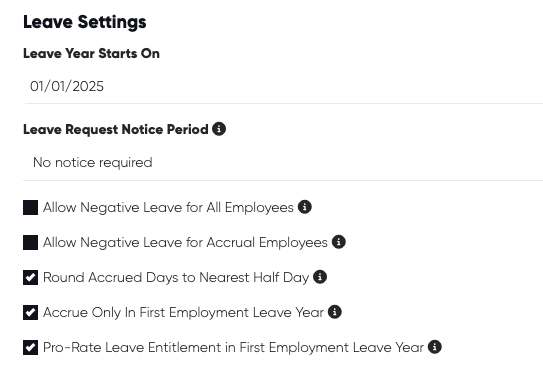Click the 'Accrue Only In First Employment Leave Year' text
The image size is (543, 381).
[183, 313]
